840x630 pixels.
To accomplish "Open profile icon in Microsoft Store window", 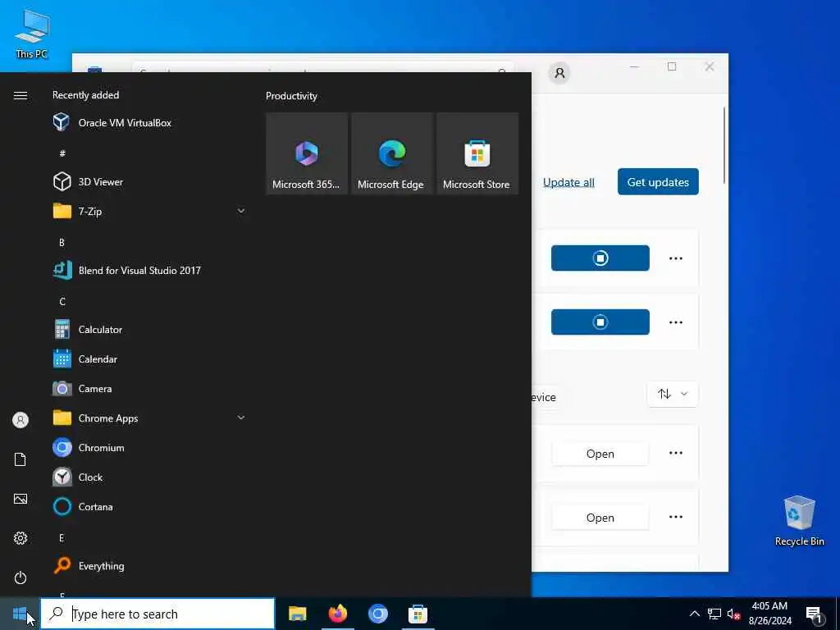I will [x=559, y=73].
